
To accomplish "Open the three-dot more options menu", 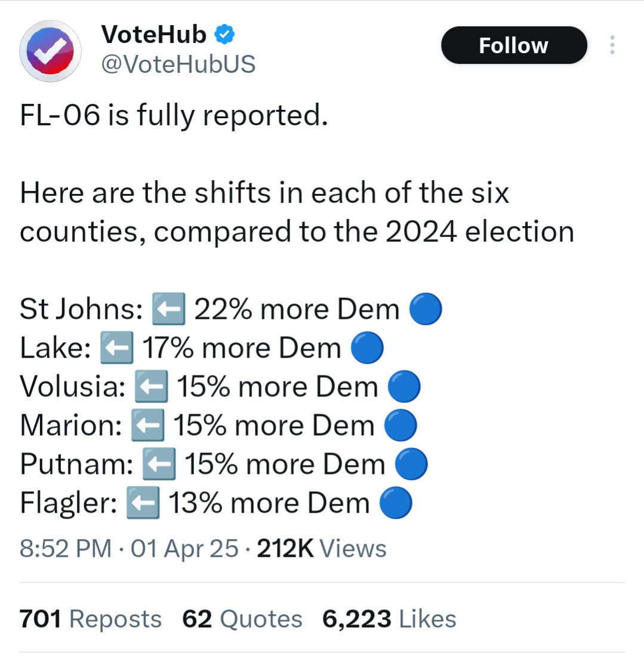I will pos(612,45).
